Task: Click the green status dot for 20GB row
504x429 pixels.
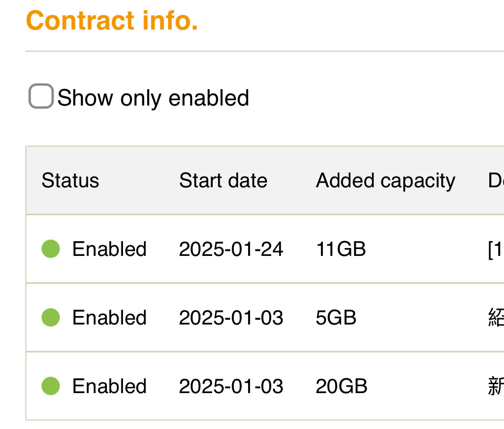Action: coord(51,386)
